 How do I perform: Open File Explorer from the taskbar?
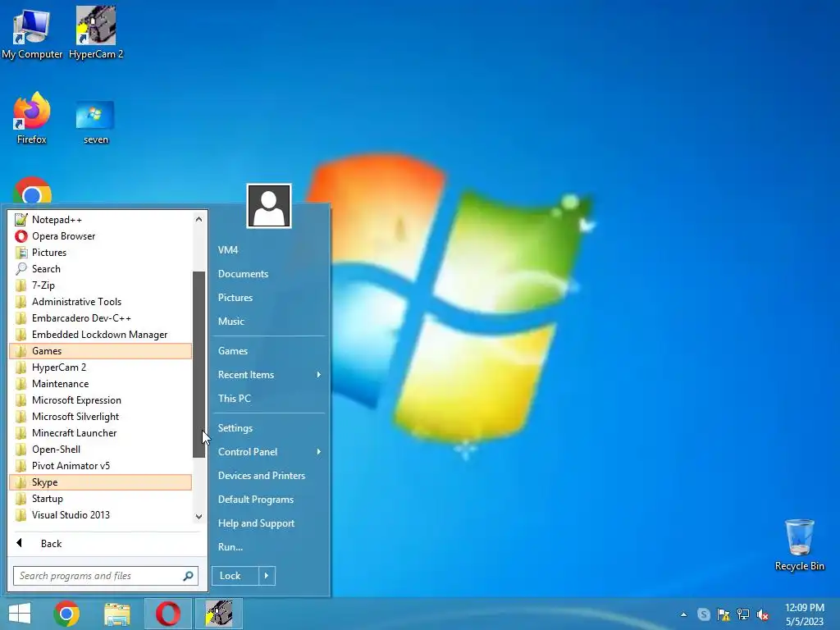[x=117, y=614]
